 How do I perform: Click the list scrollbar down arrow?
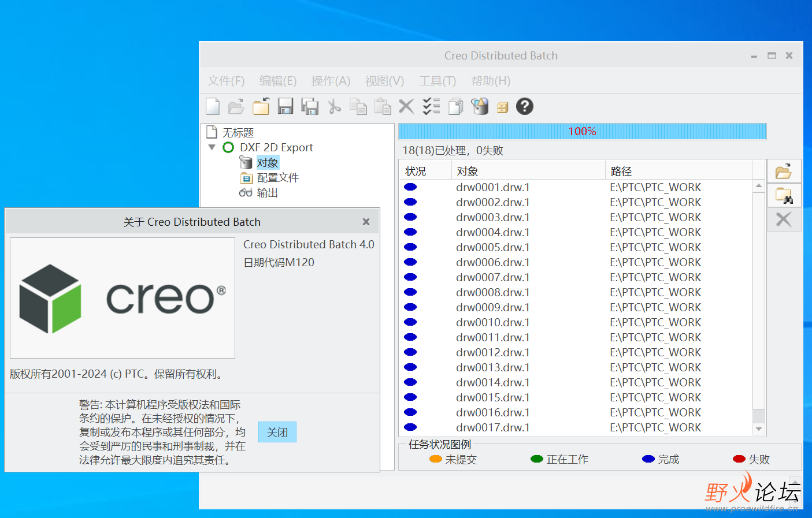click(759, 429)
